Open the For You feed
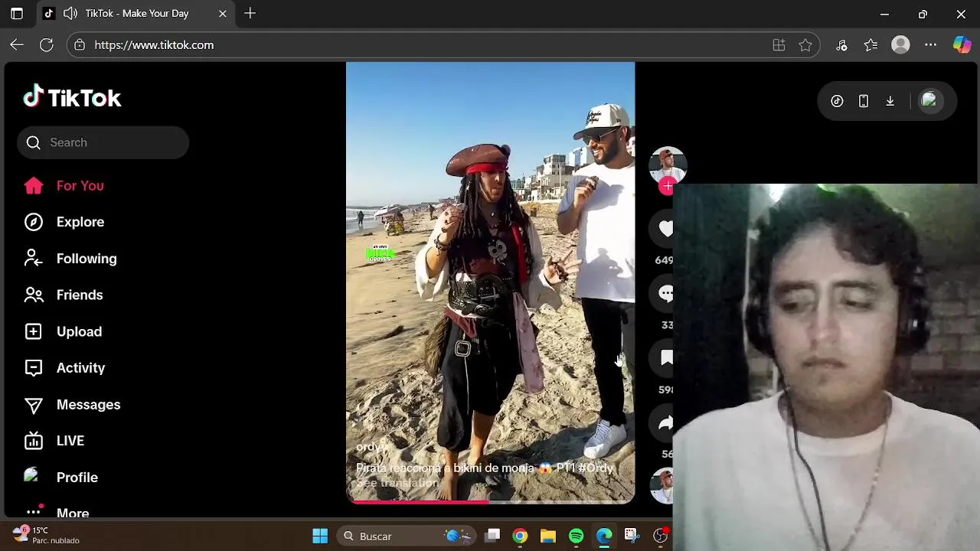Screen dimensions: 980x551 tap(64, 185)
